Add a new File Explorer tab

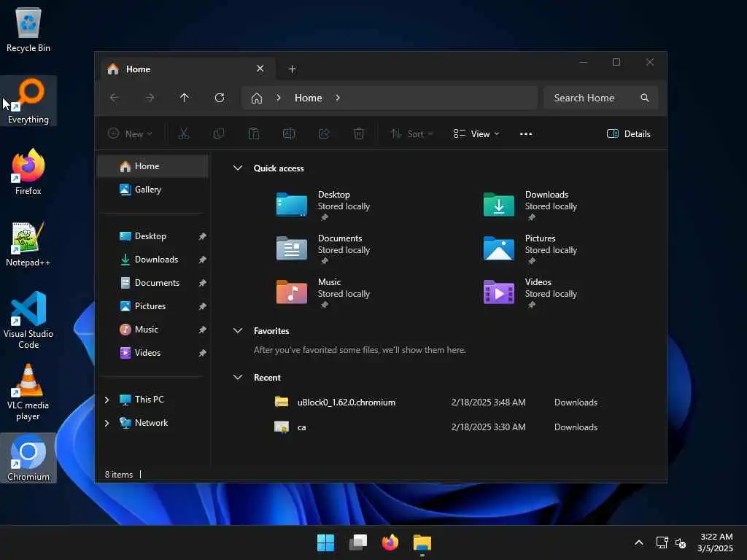point(292,69)
